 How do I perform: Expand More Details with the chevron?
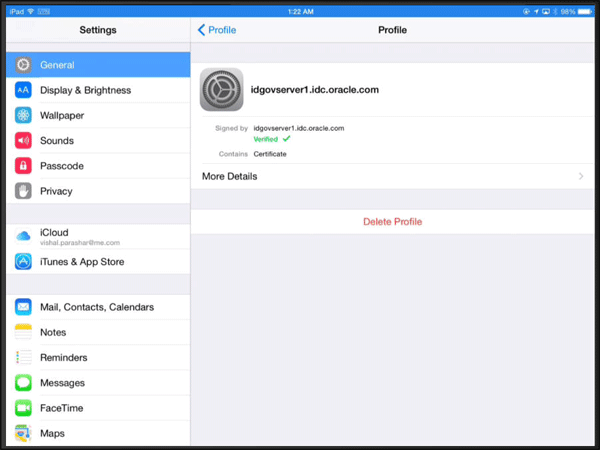[x=581, y=176]
